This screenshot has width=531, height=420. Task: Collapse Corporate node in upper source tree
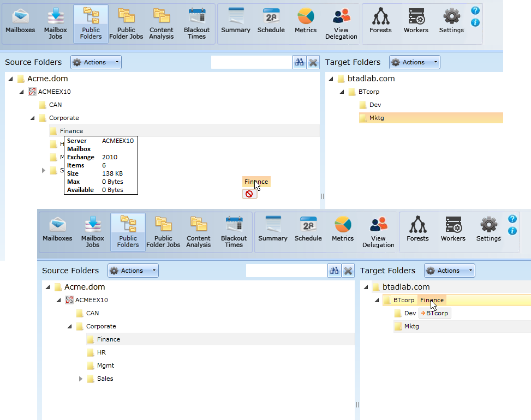tap(33, 118)
